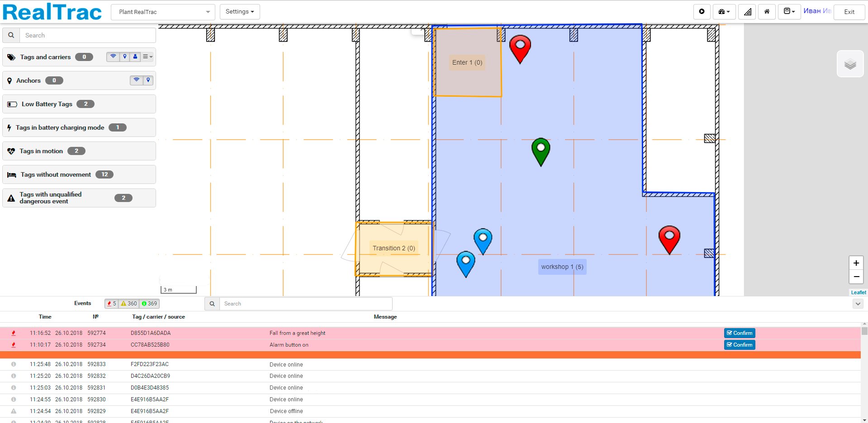The image size is (868, 423).
Task: Click the sidebar search magnifier icon
Action: 11,35
